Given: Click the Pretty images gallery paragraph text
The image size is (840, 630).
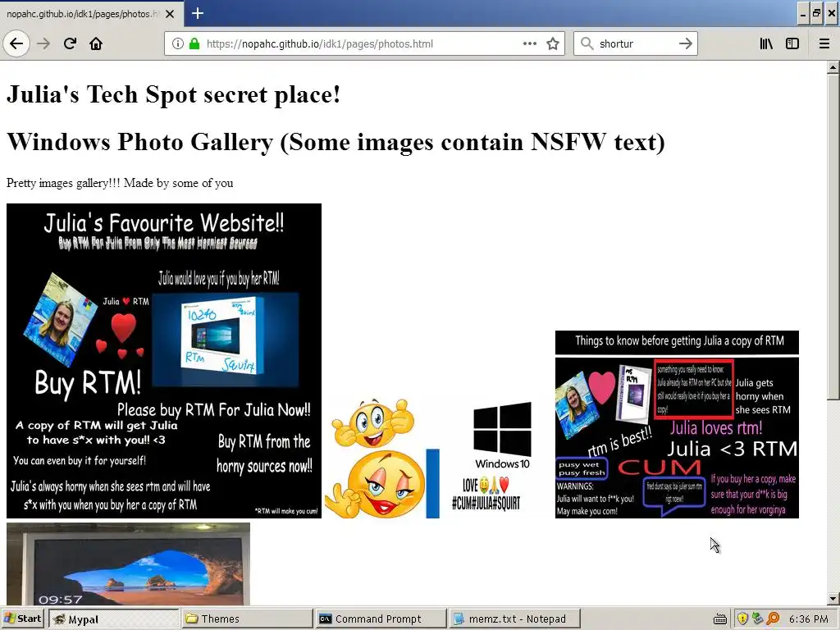Looking at the screenshot, I should pos(120,183).
